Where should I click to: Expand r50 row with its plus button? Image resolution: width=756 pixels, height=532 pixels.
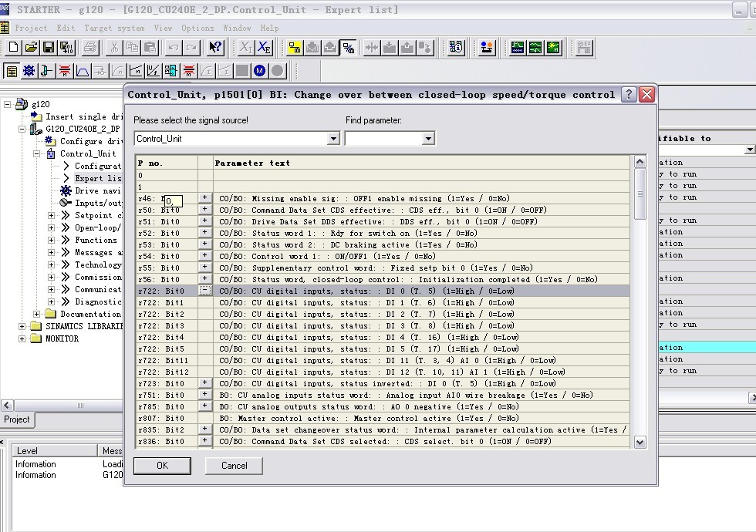point(205,209)
